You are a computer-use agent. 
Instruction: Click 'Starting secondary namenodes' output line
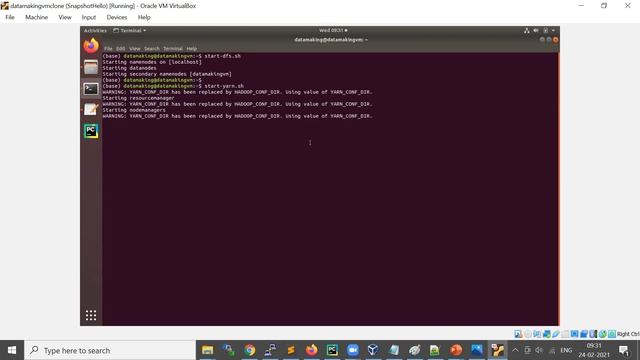pos(167,74)
